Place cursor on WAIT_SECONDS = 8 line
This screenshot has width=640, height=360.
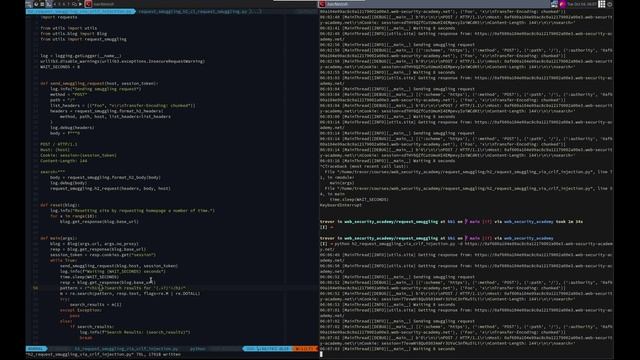[x=60, y=67]
